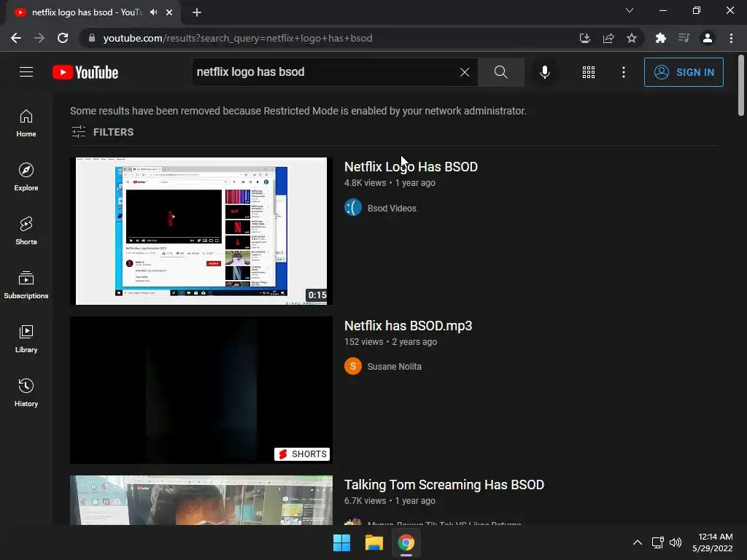Open the taskbar volume control
Image resolution: width=747 pixels, height=560 pixels.
(676, 542)
